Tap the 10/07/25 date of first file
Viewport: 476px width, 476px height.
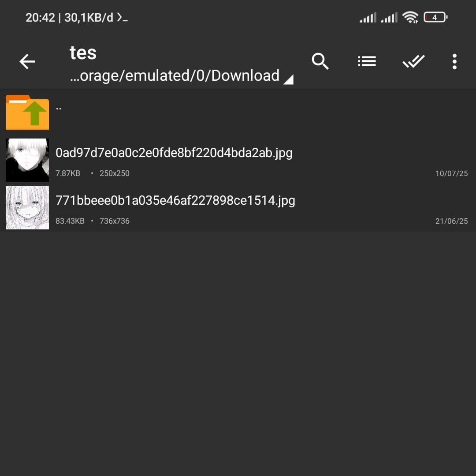[x=451, y=173]
